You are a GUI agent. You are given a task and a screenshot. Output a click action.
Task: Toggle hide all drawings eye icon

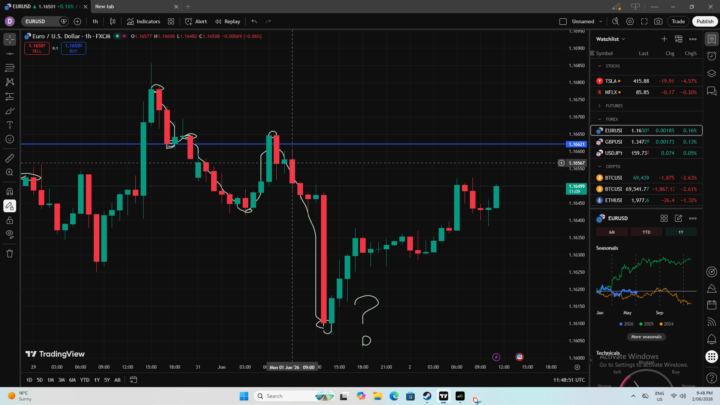pyautogui.click(x=10, y=234)
